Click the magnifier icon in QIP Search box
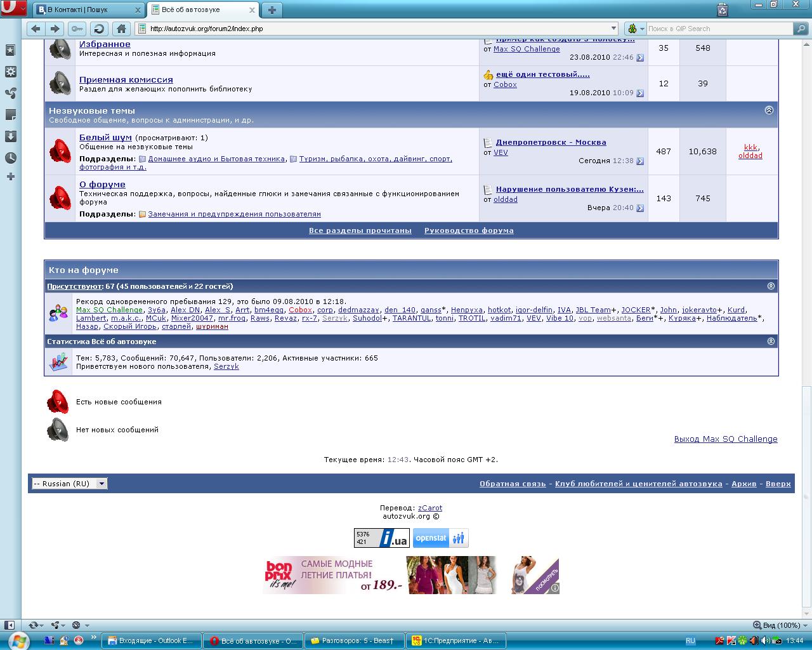The image size is (812, 650). 801,29
